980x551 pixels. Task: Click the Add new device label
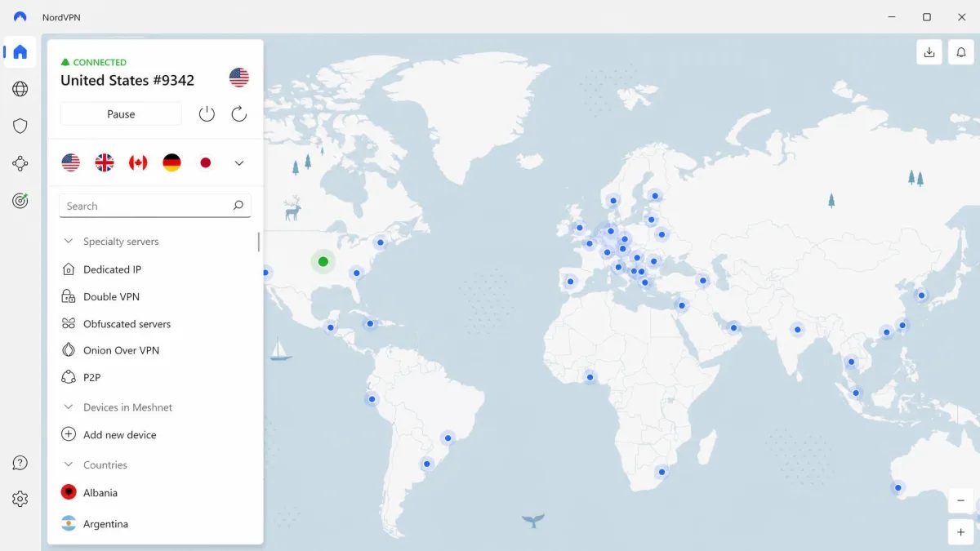(119, 435)
